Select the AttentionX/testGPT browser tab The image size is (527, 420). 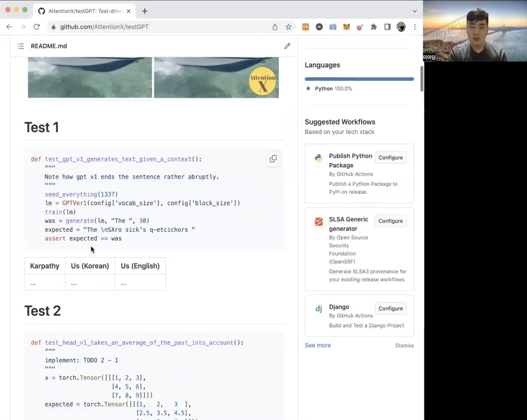point(84,11)
